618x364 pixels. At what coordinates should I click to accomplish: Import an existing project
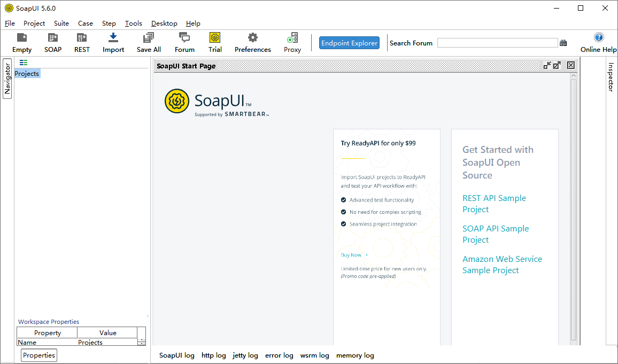click(113, 43)
